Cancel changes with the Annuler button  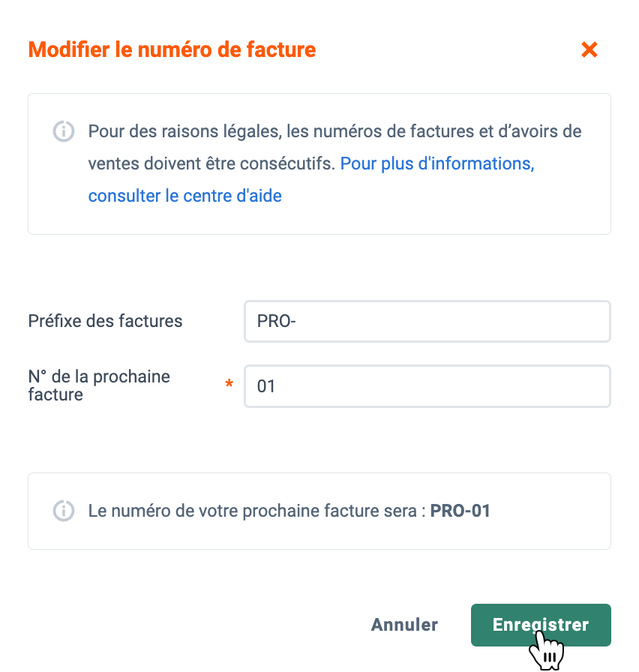click(404, 625)
